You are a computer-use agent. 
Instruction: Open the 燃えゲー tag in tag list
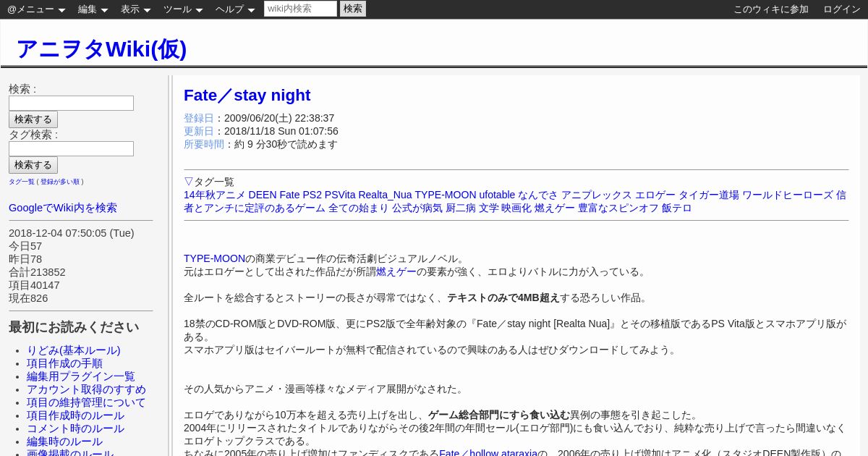pos(555,208)
